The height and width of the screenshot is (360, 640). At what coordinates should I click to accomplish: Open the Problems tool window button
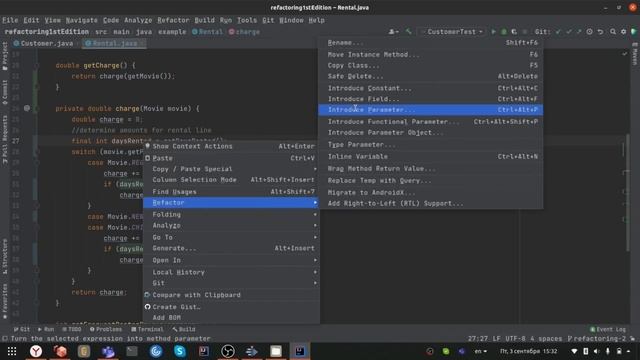pos(106,329)
